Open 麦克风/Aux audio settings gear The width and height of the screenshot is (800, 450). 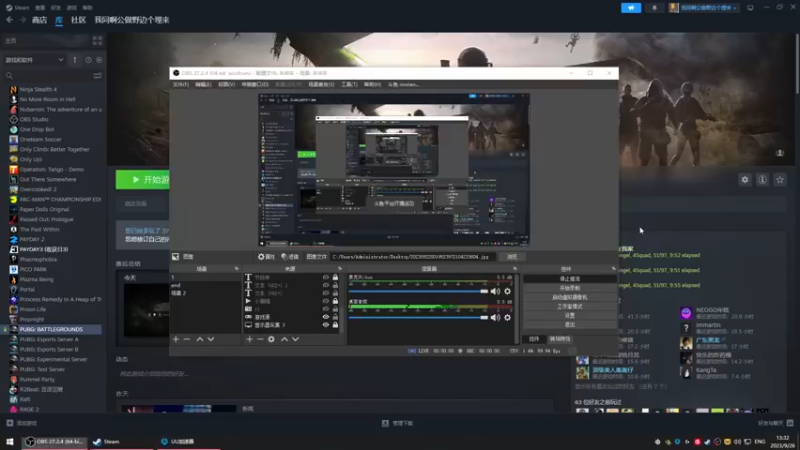pos(507,291)
